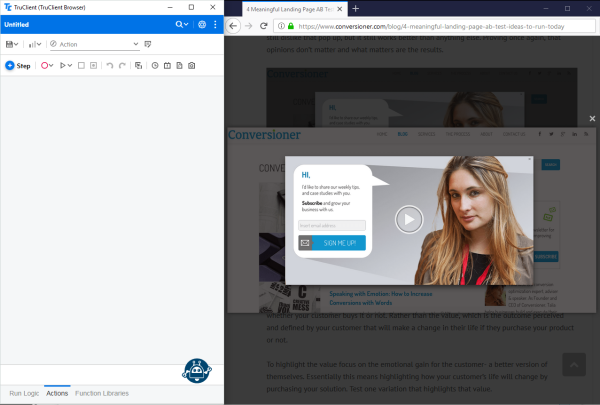Switch to the Run Logic tab
The height and width of the screenshot is (405, 600).
click(24, 394)
